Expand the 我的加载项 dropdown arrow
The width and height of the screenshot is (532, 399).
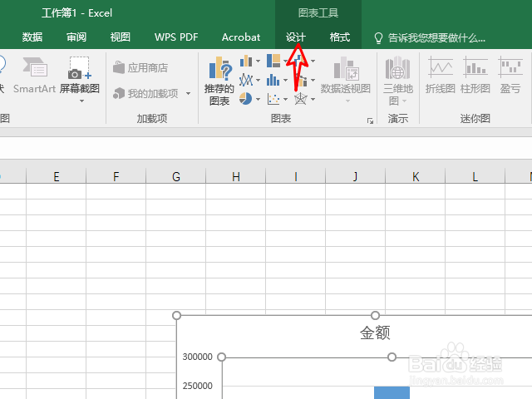coord(188,93)
